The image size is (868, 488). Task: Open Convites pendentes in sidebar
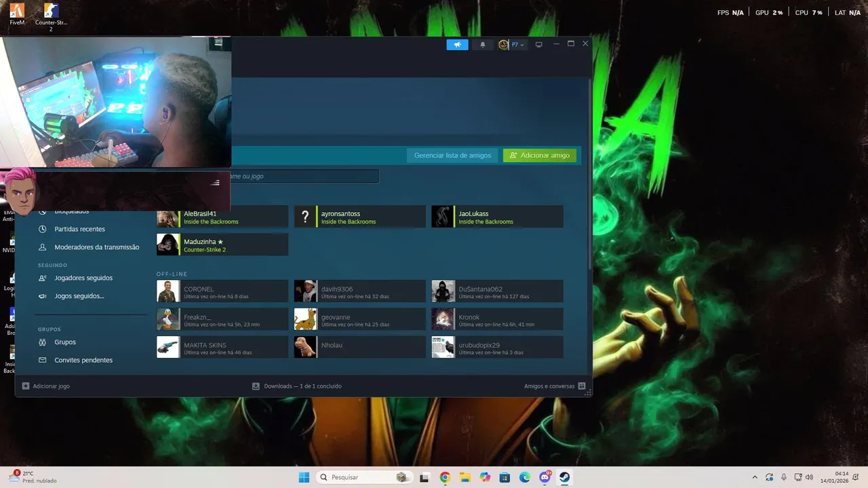click(x=83, y=360)
